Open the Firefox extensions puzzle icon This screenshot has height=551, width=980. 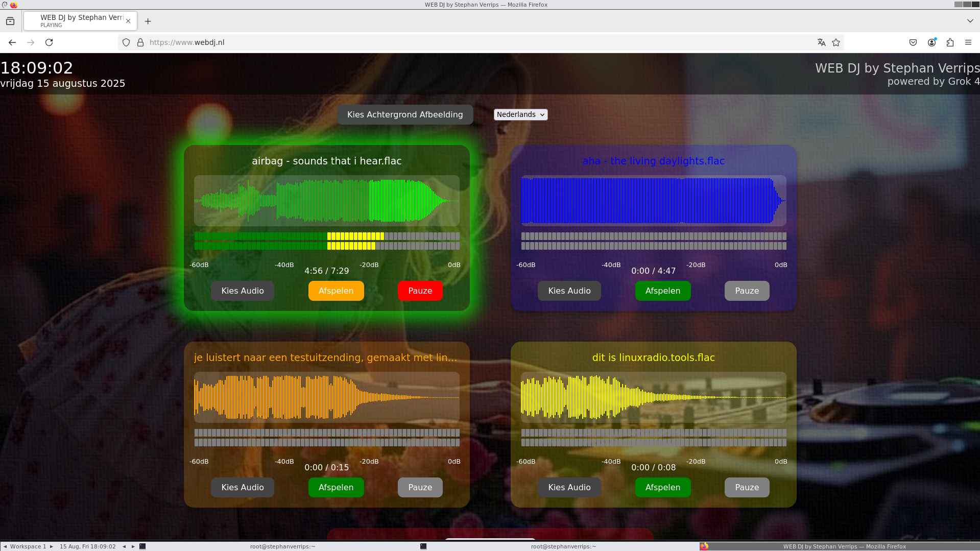(950, 42)
